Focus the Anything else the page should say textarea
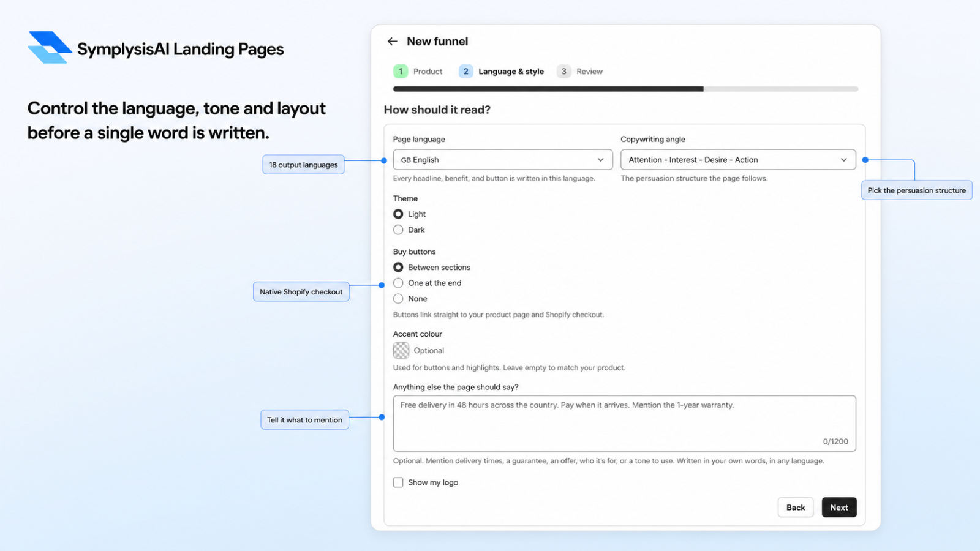Screen dimensions: 980x551 [x=625, y=424]
